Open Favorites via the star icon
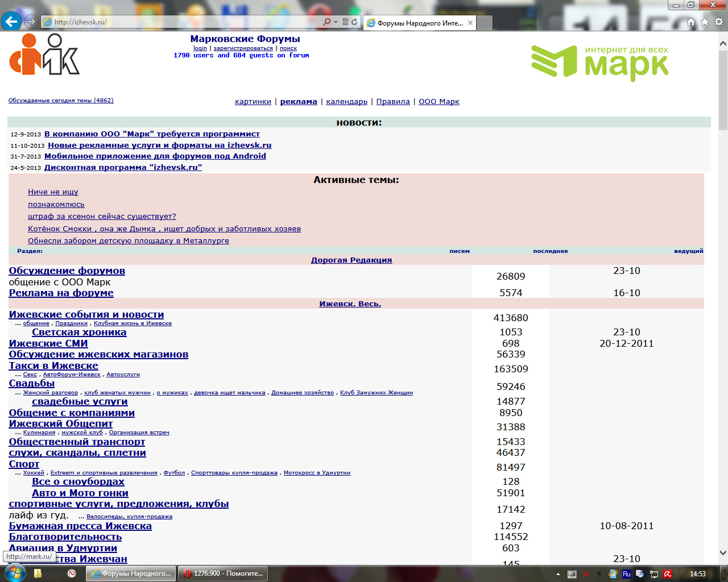The width and height of the screenshot is (728, 582). [705, 22]
